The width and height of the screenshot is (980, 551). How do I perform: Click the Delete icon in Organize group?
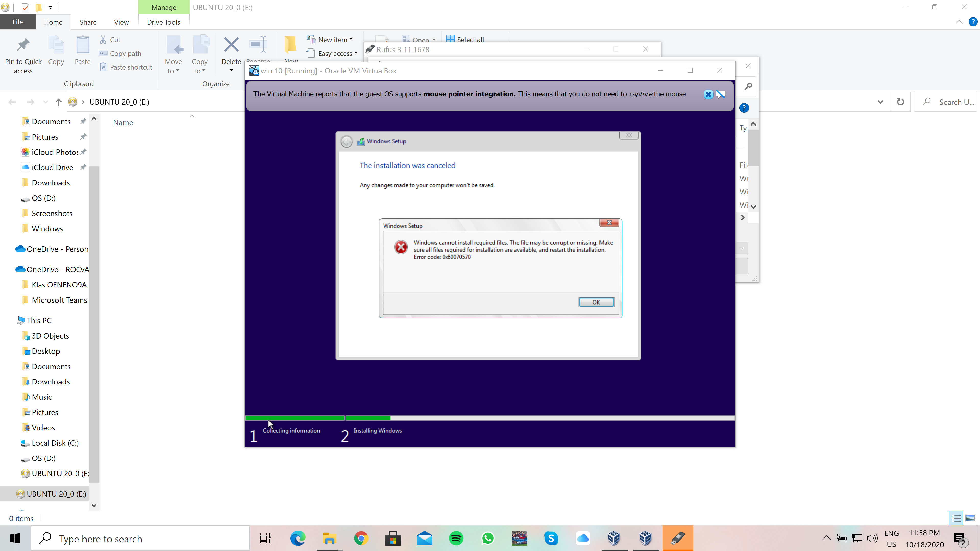(x=231, y=45)
